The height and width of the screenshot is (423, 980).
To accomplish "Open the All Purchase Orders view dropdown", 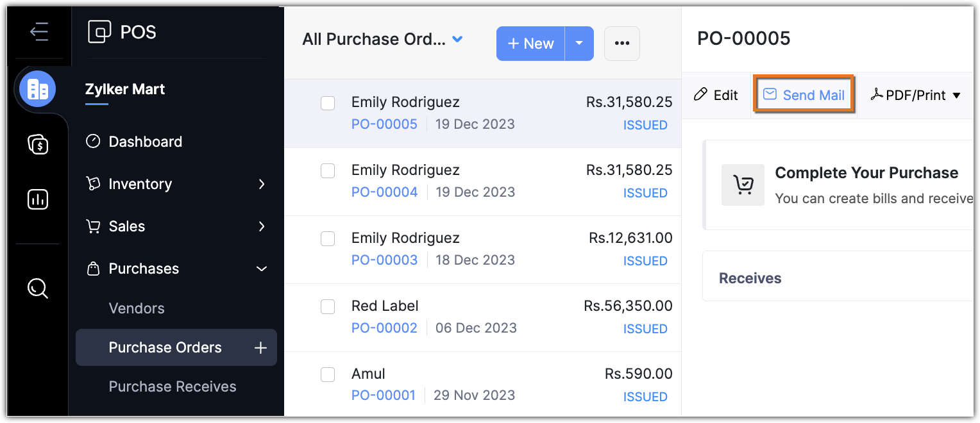I will tap(457, 39).
